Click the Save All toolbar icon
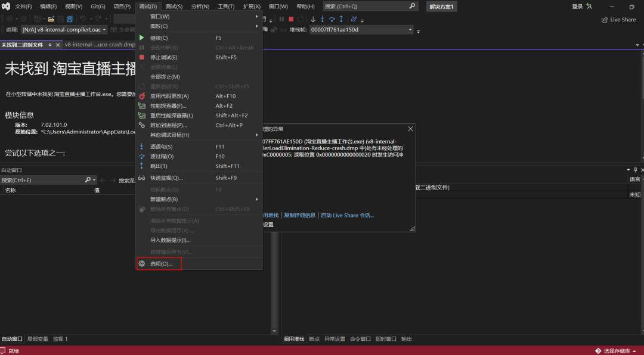Image resolution: width=644 pixels, height=355 pixels. pos(70,19)
